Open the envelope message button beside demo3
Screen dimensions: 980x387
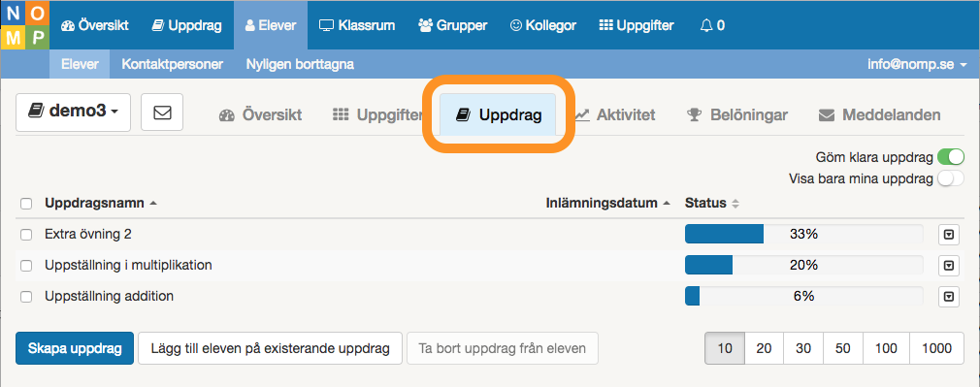coord(162,113)
